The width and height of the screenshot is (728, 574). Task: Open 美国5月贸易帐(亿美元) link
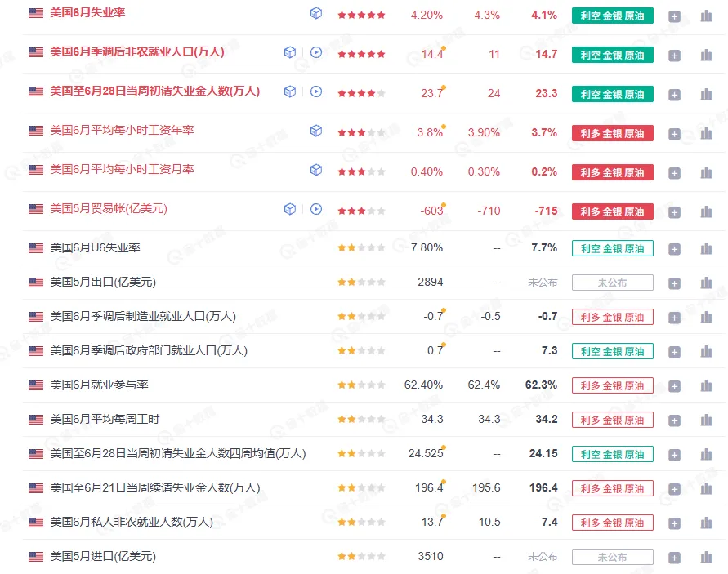click(x=109, y=208)
